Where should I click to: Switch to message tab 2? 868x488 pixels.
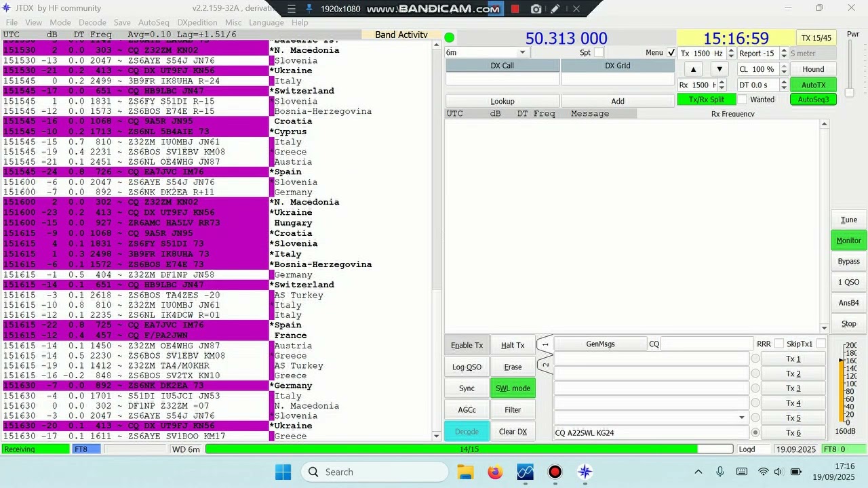point(545,364)
